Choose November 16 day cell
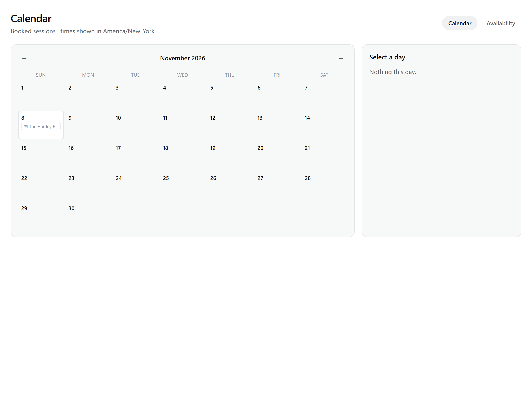This screenshot has width=532, height=399. point(88,155)
